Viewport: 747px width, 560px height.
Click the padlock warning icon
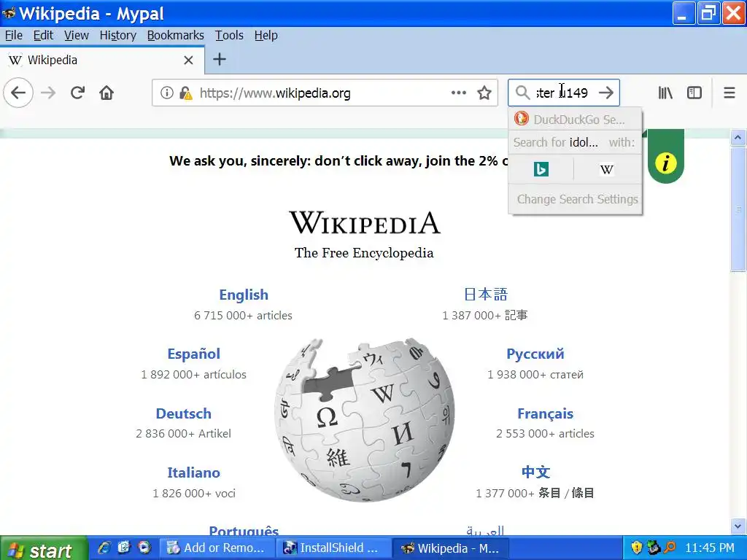coord(186,93)
